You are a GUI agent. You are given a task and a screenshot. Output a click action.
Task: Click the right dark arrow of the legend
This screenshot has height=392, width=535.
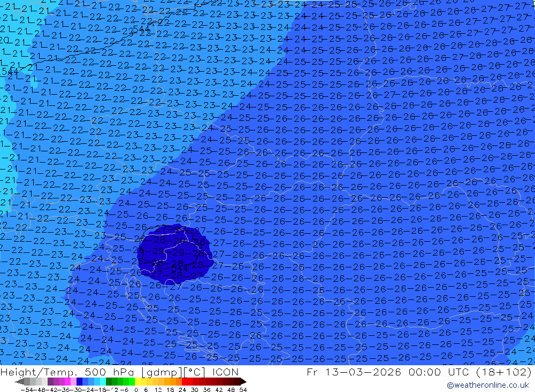243,382
